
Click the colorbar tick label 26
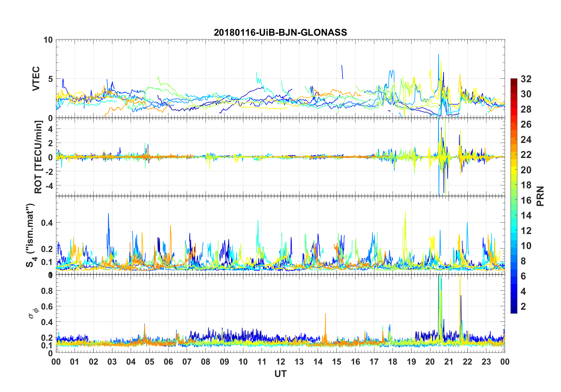point(526,124)
